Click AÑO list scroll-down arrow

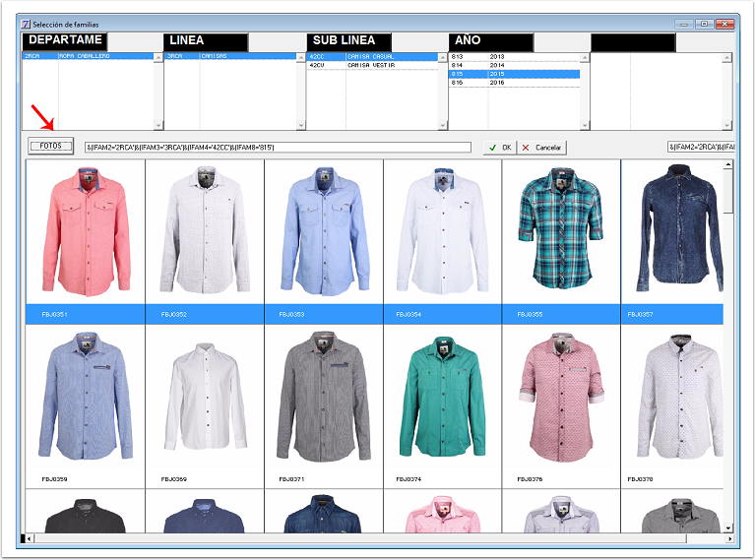(585, 126)
